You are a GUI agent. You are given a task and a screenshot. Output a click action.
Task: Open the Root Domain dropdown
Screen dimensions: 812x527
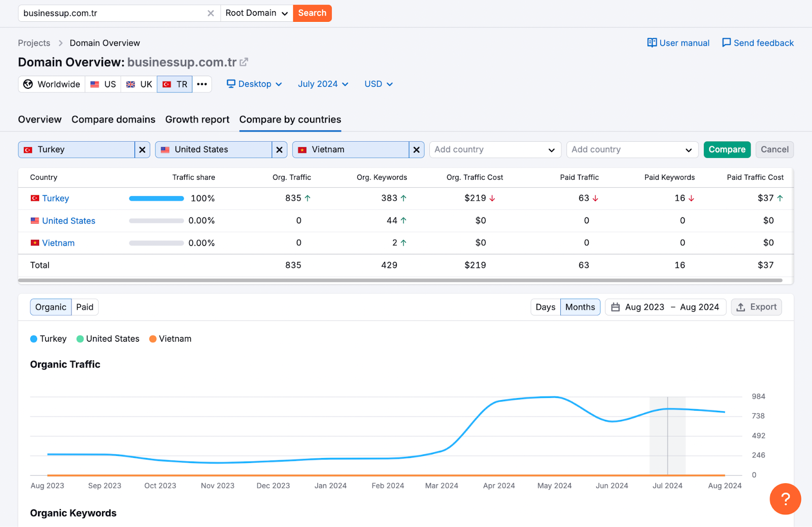[x=257, y=13]
